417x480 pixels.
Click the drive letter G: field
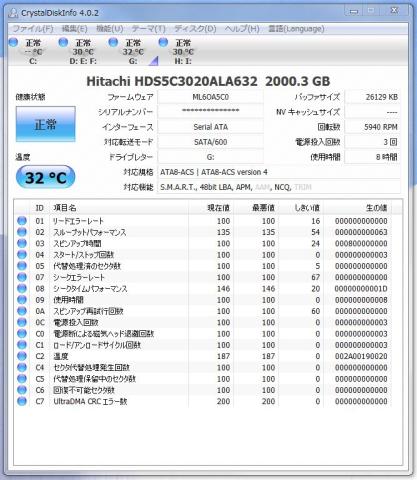[210, 157]
